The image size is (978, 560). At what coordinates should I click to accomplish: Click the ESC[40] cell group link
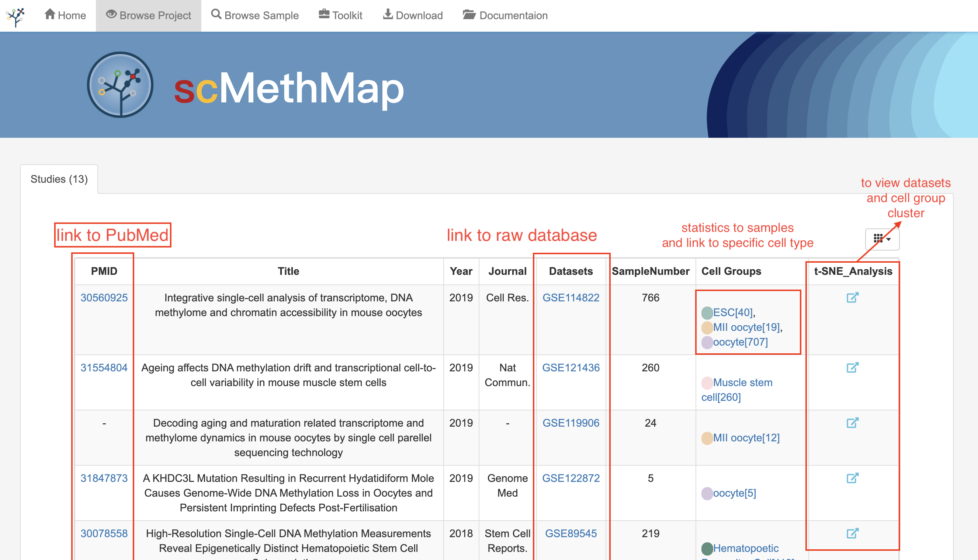tap(733, 312)
